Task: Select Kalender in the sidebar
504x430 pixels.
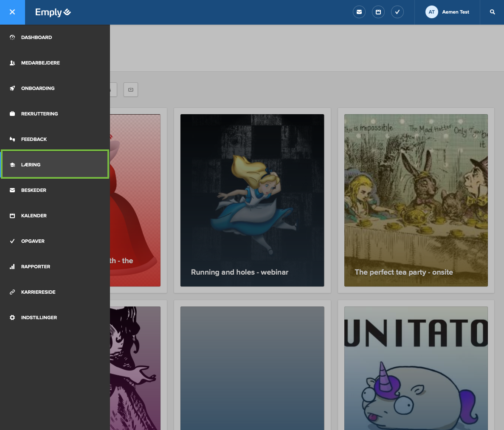Action: tap(34, 216)
